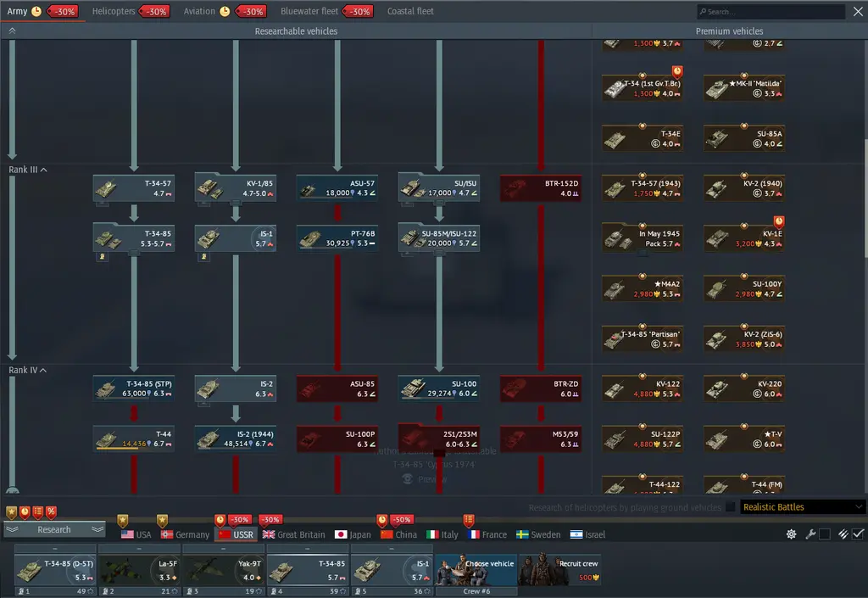Switch to the Helicopters tab
This screenshot has width=868, height=598.
pyautogui.click(x=114, y=11)
